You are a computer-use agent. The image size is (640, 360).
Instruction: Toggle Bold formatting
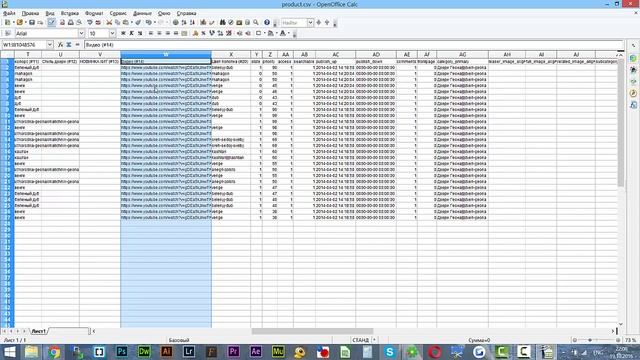(123, 33)
